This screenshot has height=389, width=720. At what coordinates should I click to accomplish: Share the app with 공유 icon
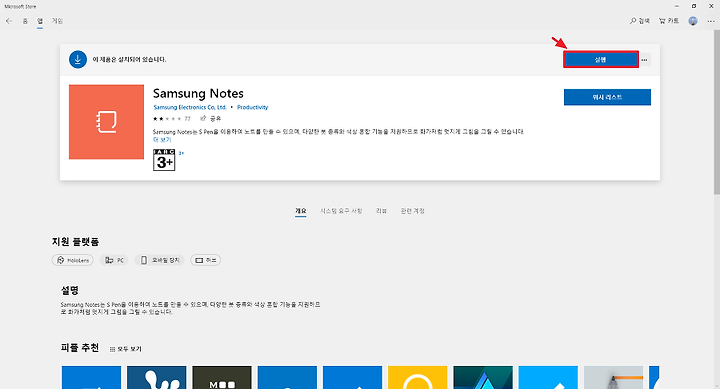(210, 118)
